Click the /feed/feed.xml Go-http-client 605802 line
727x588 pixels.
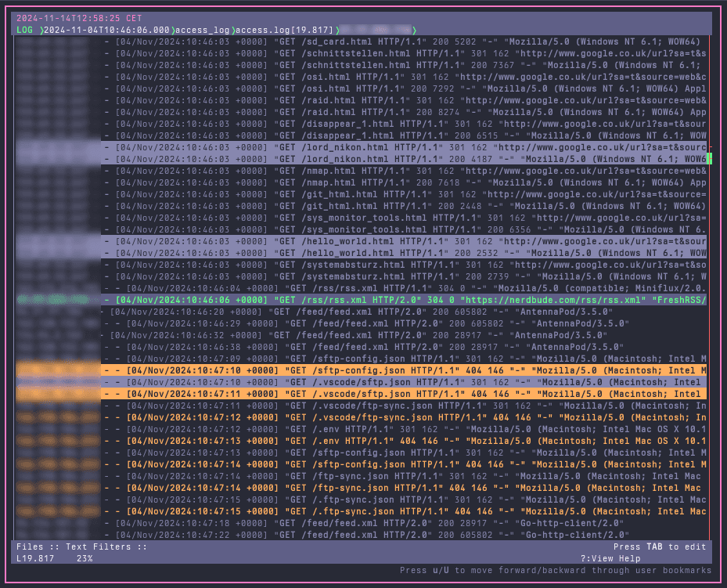(407, 535)
